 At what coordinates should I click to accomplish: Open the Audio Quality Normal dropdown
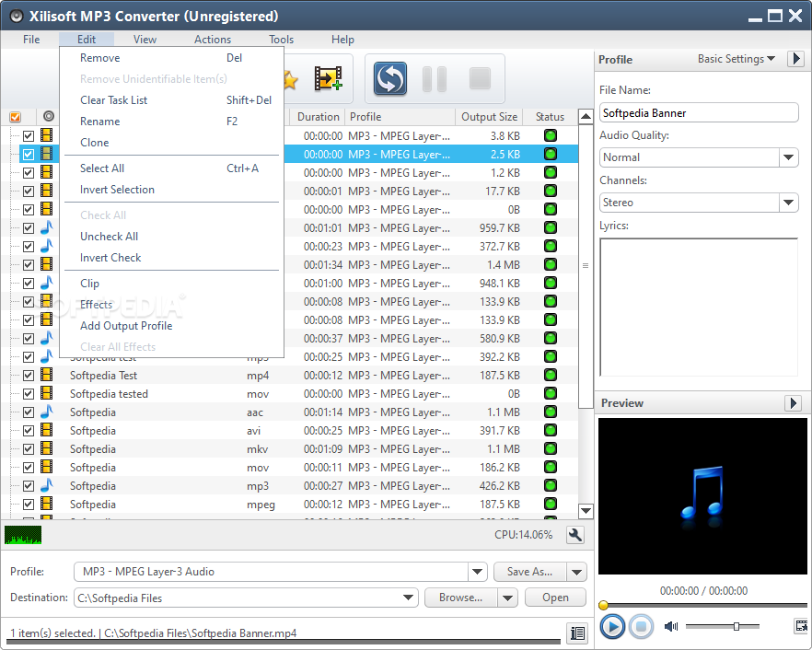coord(788,157)
